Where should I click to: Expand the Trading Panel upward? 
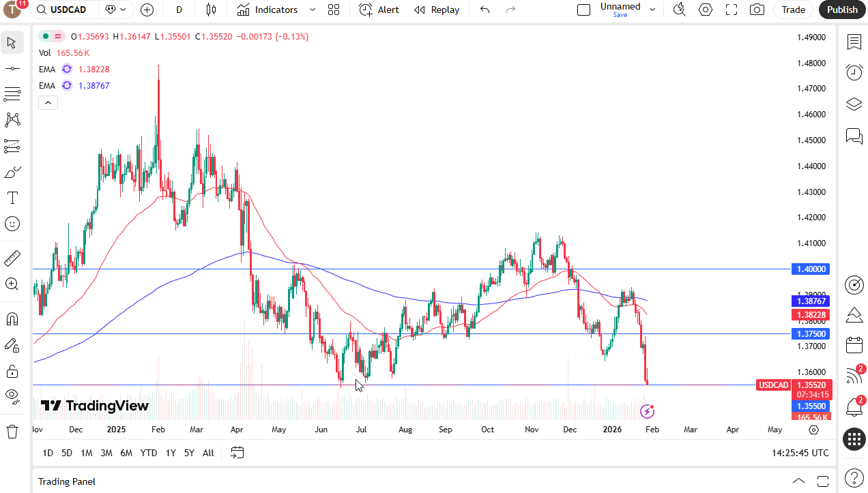pos(798,481)
